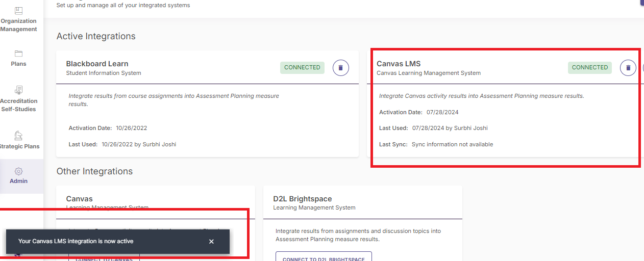
Task: Click Integrate Canvas activity results description
Action: pyautogui.click(x=481, y=96)
